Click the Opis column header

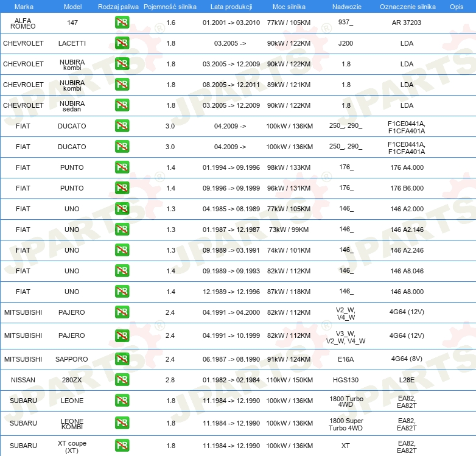pyautogui.click(x=457, y=7)
